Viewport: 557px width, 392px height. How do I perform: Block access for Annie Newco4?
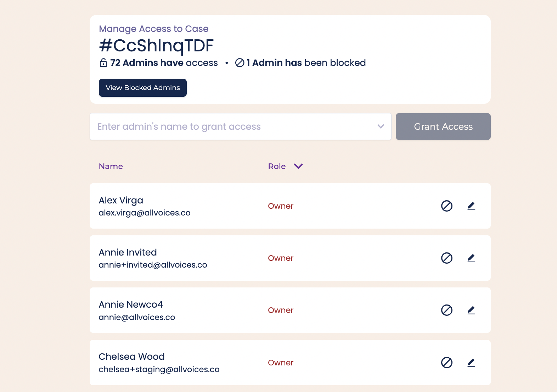pos(447,310)
